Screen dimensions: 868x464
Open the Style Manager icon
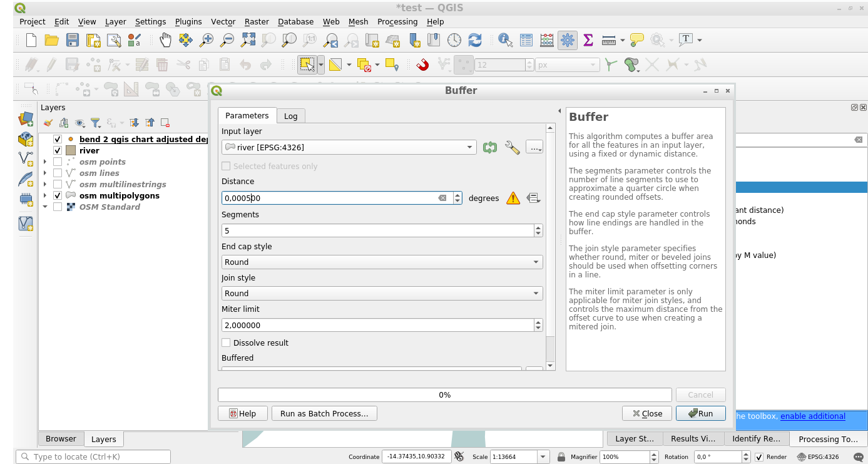pos(135,40)
